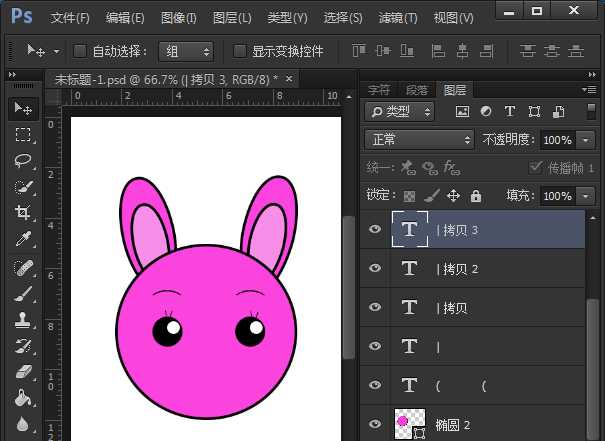605x441 pixels.
Task: Select the Crop tool
Action: coord(23,212)
